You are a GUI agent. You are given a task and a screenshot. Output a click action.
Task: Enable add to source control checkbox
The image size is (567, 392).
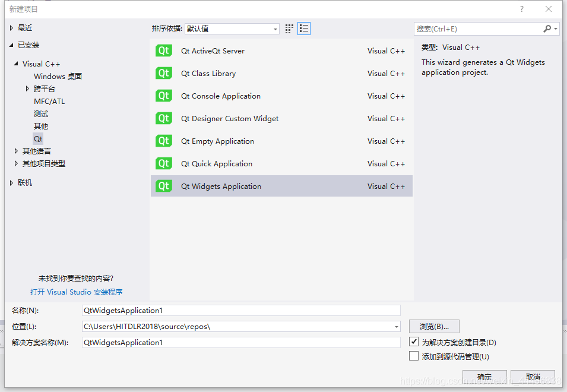(x=414, y=356)
